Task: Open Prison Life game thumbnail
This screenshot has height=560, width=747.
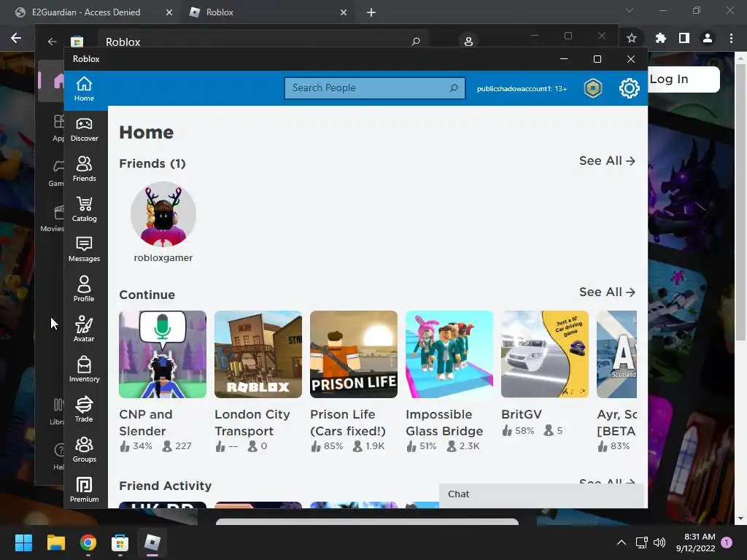Action: point(354,354)
